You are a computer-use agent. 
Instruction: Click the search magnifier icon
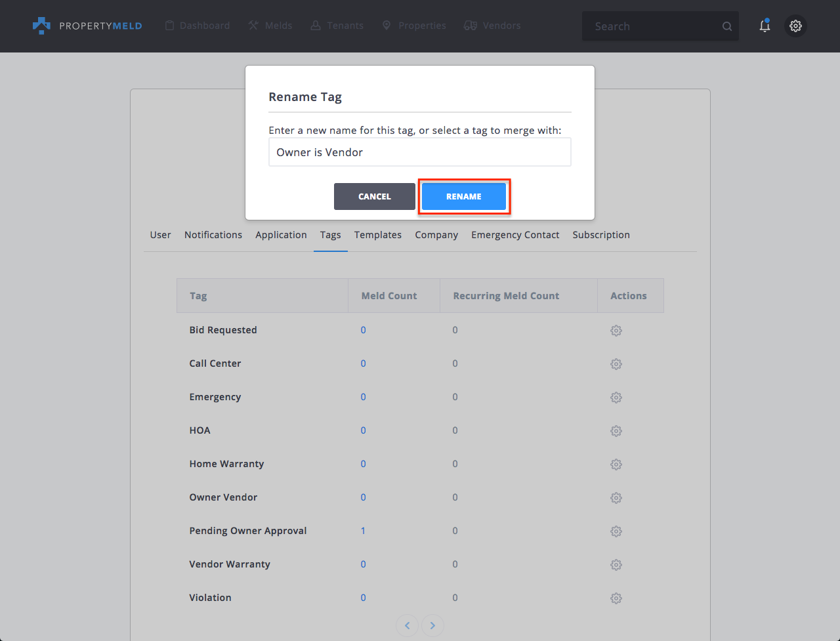727,26
